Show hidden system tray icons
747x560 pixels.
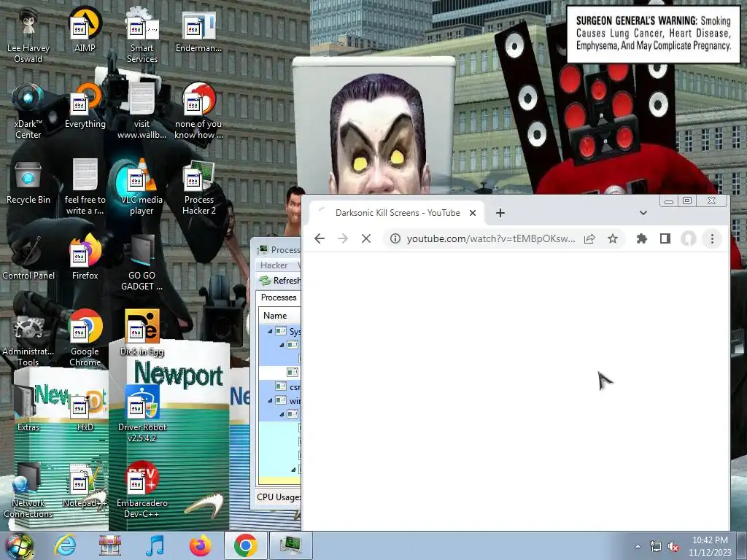coord(638,546)
